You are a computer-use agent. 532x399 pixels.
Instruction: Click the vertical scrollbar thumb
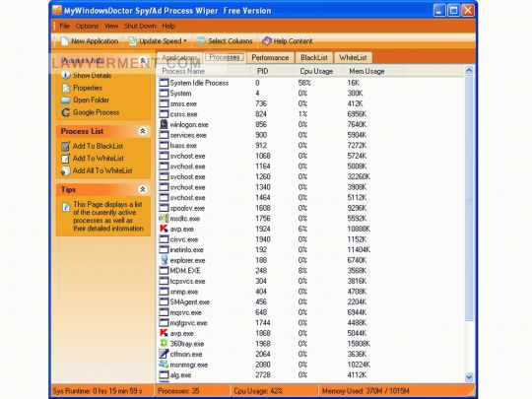(x=469, y=198)
